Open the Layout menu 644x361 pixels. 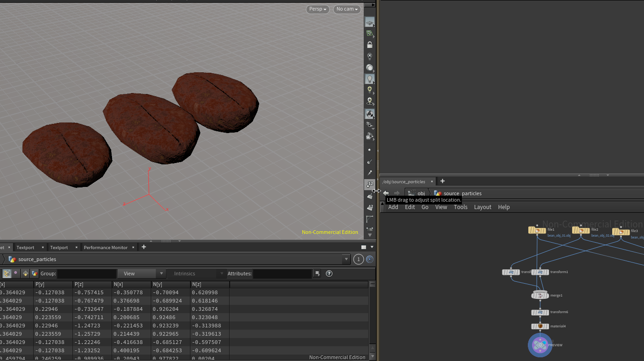483,207
